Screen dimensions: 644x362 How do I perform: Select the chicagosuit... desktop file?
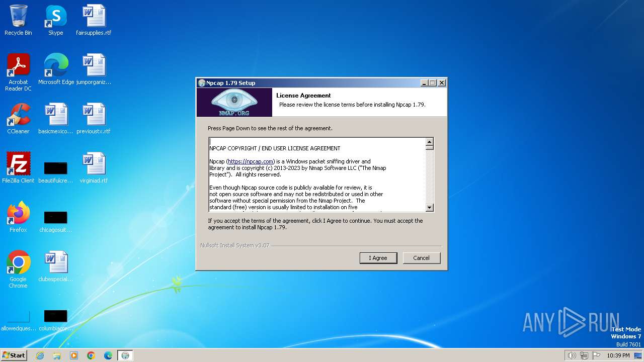pyautogui.click(x=55, y=220)
